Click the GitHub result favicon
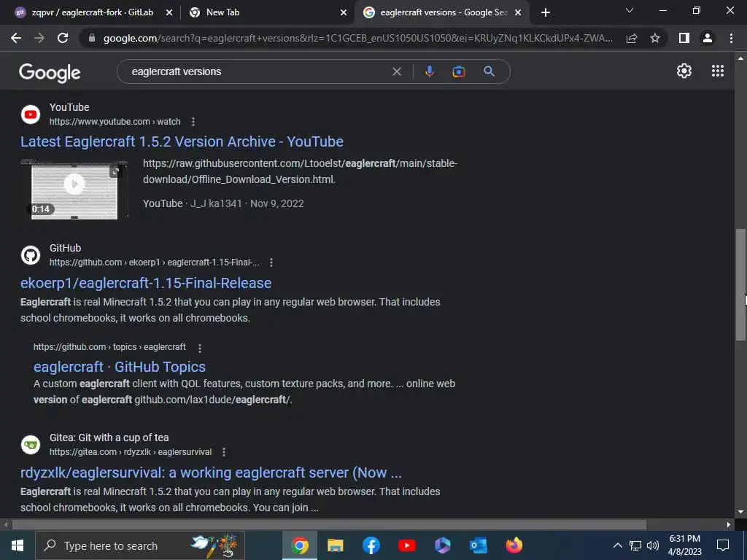Screen dimensions: 747x560 (31, 255)
